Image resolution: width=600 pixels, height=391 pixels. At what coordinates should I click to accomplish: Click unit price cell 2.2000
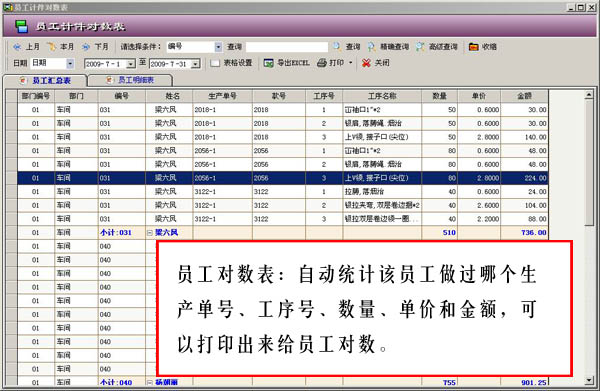point(479,219)
